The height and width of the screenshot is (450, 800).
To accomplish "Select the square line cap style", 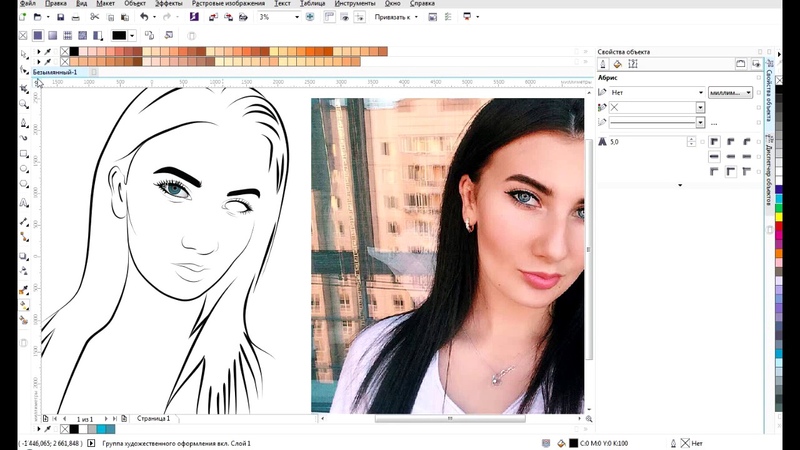I will click(x=747, y=156).
